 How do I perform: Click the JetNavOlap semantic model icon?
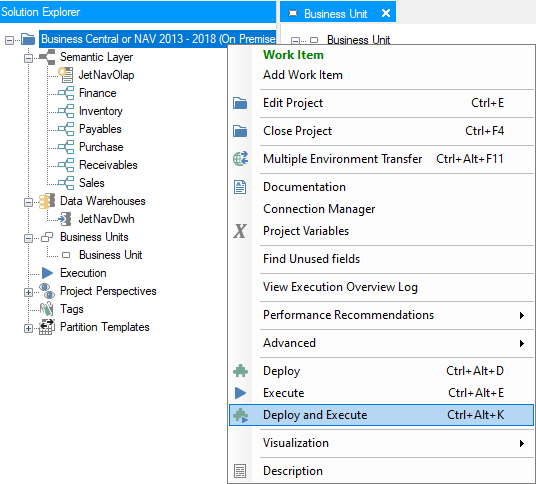tap(66, 75)
